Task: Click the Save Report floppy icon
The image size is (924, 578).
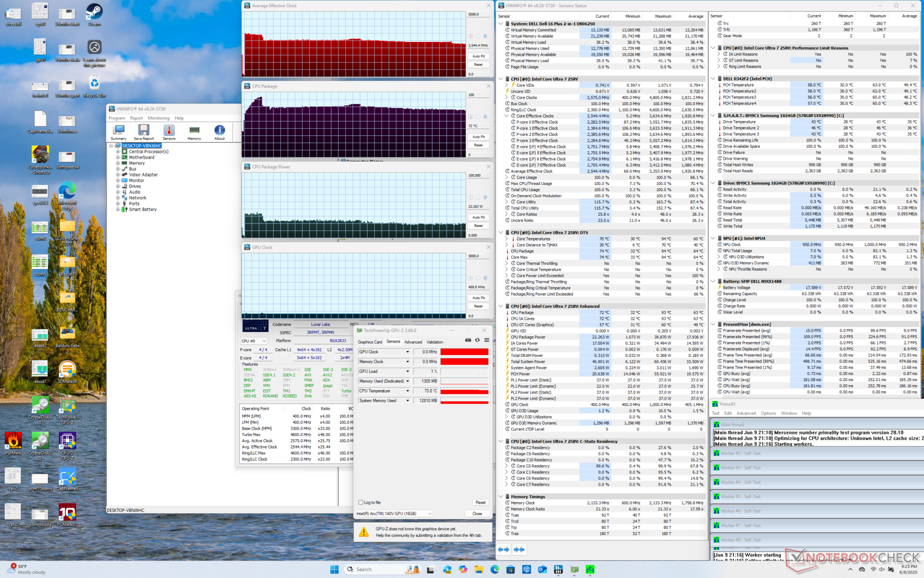Action: tap(143, 131)
